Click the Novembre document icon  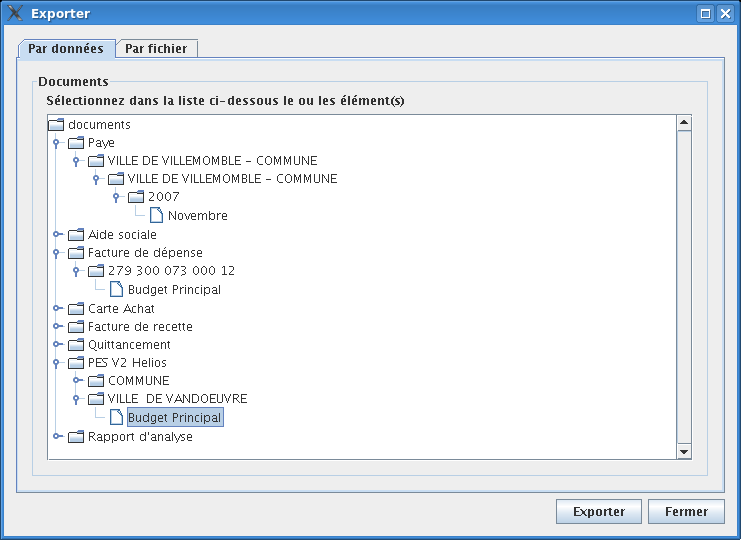pos(156,215)
